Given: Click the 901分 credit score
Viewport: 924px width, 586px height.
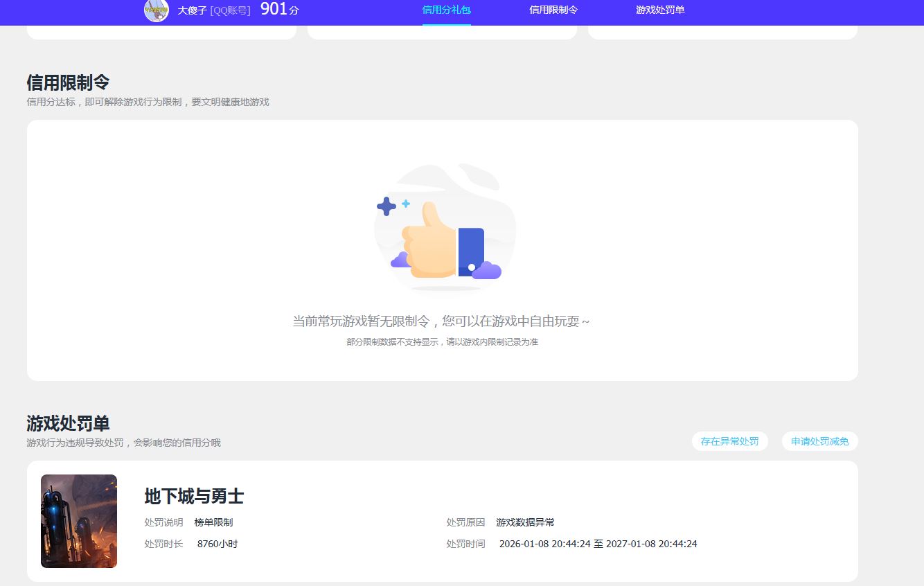Looking at the screenshot, I should (x=279, y=10).
